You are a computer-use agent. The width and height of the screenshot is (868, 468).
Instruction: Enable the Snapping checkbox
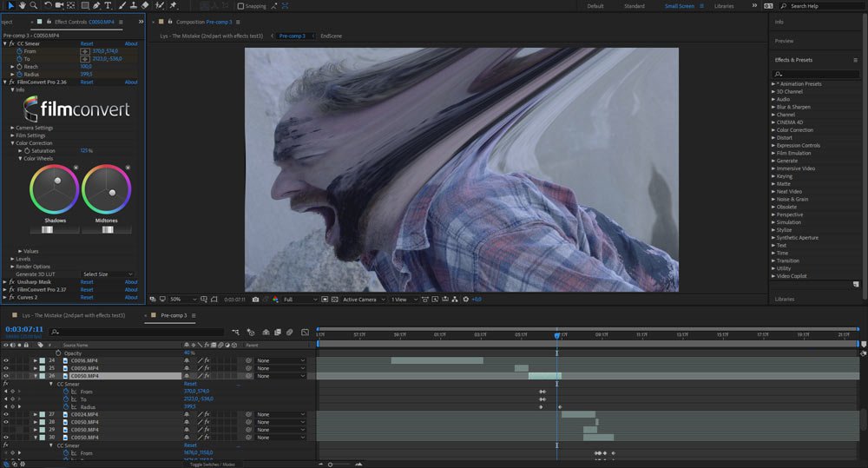(240, 6)
